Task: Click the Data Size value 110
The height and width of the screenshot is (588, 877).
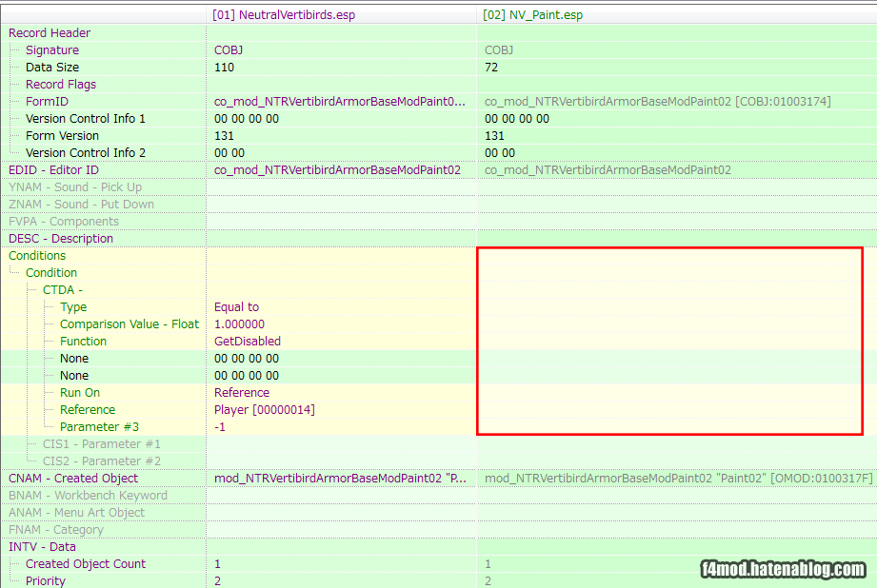Action: pos(224,67)
